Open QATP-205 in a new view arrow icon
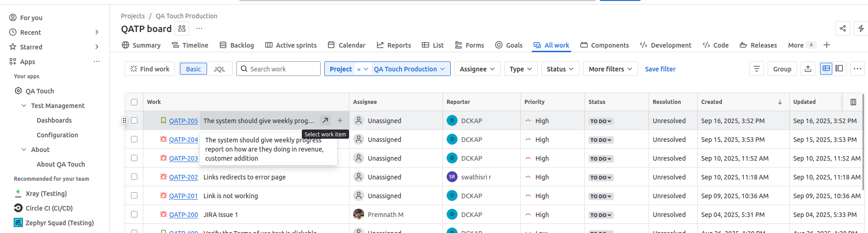 click(x=325, y=120)
